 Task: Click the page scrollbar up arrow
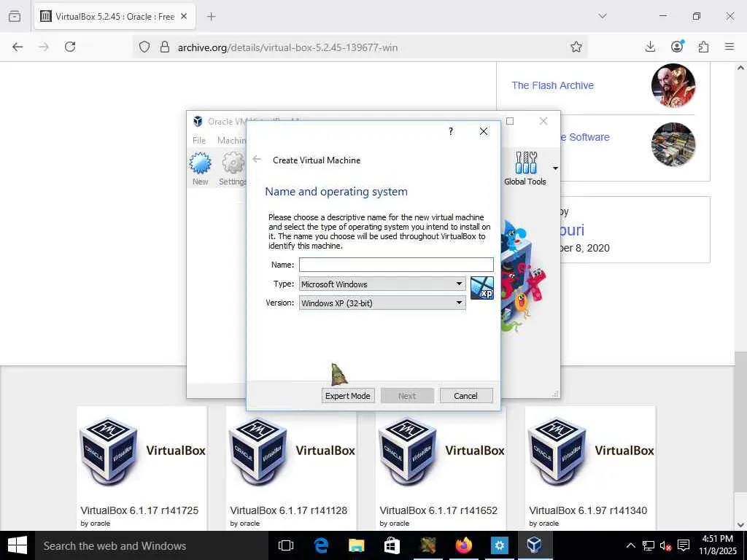[741, 68]
